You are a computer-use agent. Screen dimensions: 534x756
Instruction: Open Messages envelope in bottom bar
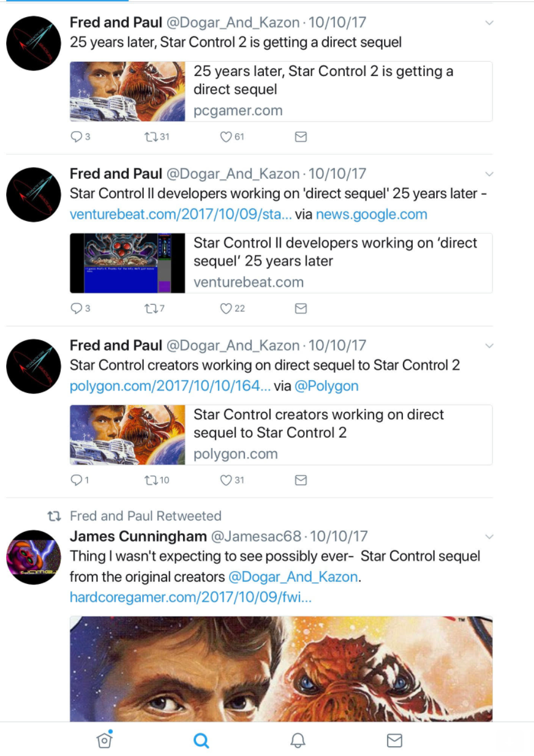click(x=394, y=741)
